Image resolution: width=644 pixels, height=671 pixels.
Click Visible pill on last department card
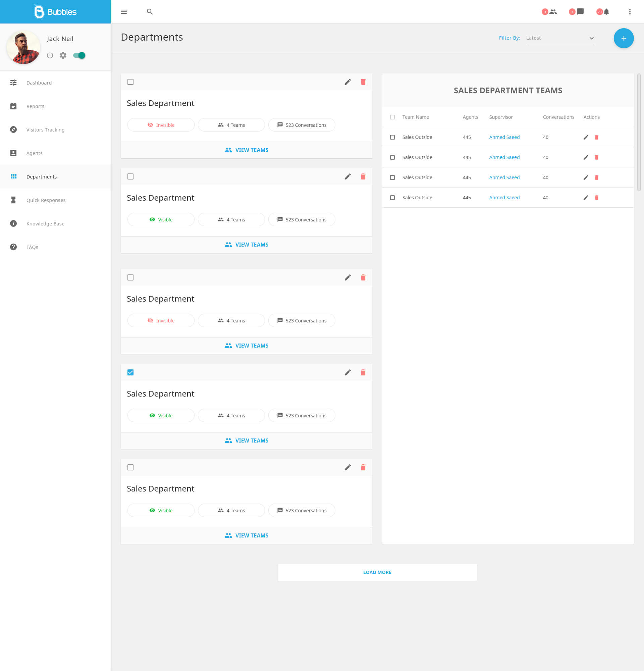(161, 510)
